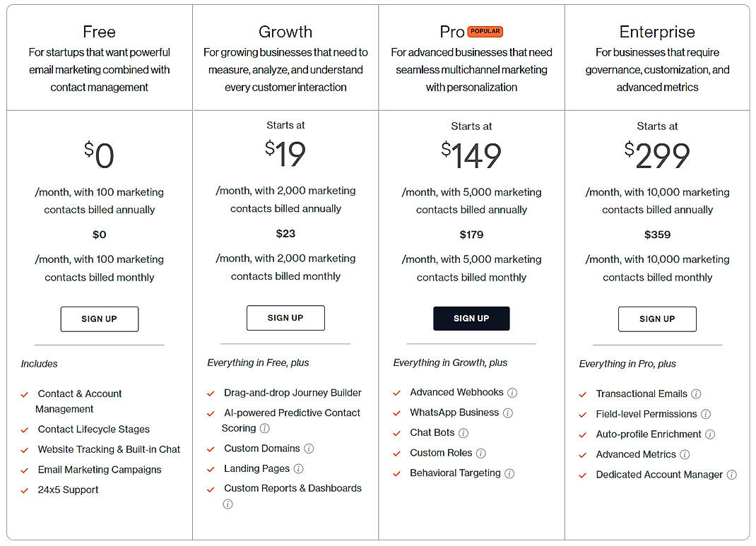This screenshot has width=756, height=546.
Task: Open info for Custom Reports & Dashboards
Action: [228, 503]
